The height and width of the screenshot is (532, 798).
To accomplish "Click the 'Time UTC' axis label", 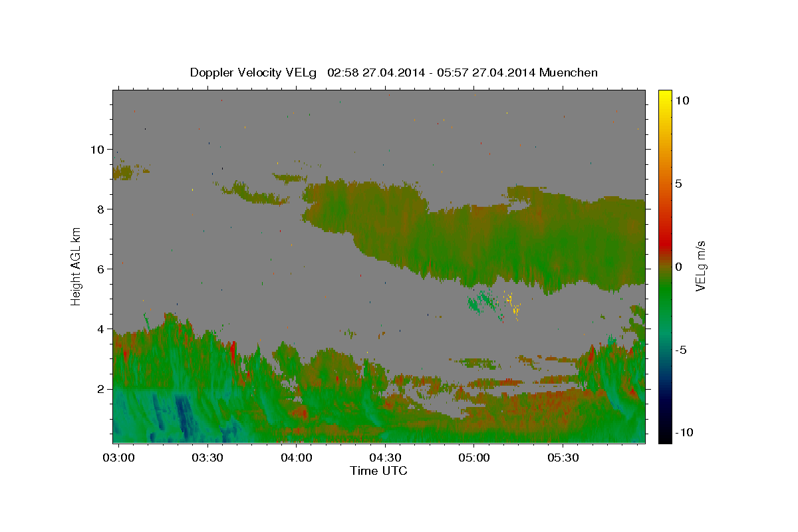I will pos(378,471).
